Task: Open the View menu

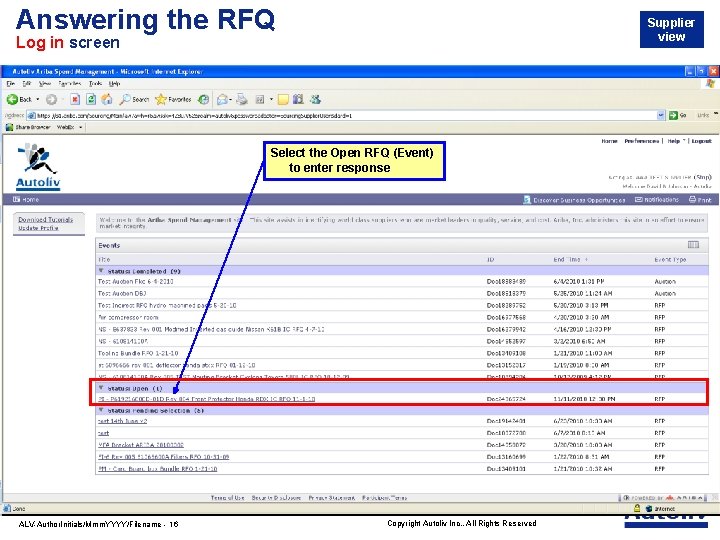Action: 45,84
